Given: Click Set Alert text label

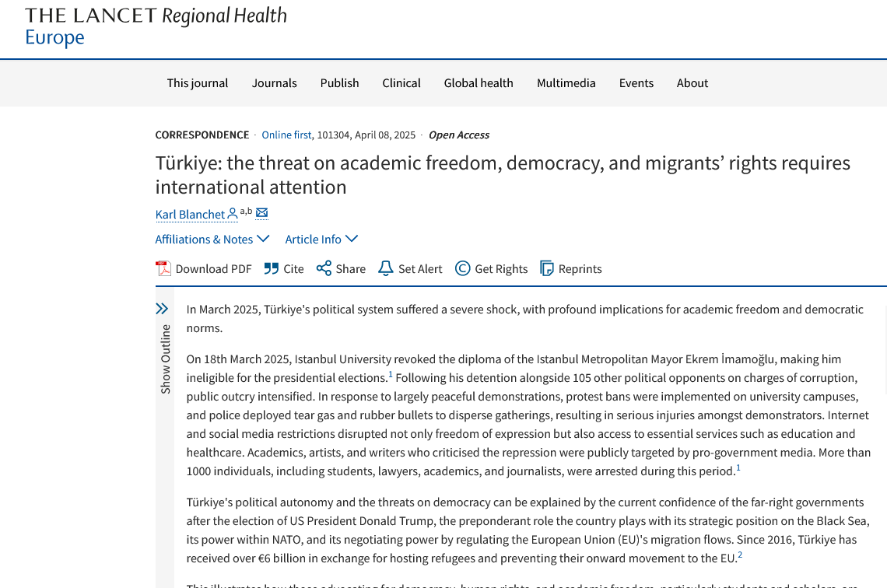Looking at the screenshot, I should (x=420, y=269).
